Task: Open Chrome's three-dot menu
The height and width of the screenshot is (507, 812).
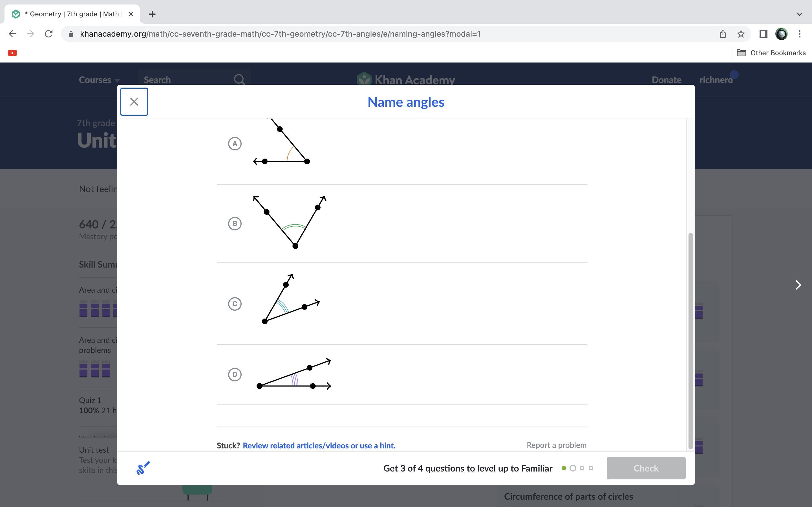Action: coord(800,34)
